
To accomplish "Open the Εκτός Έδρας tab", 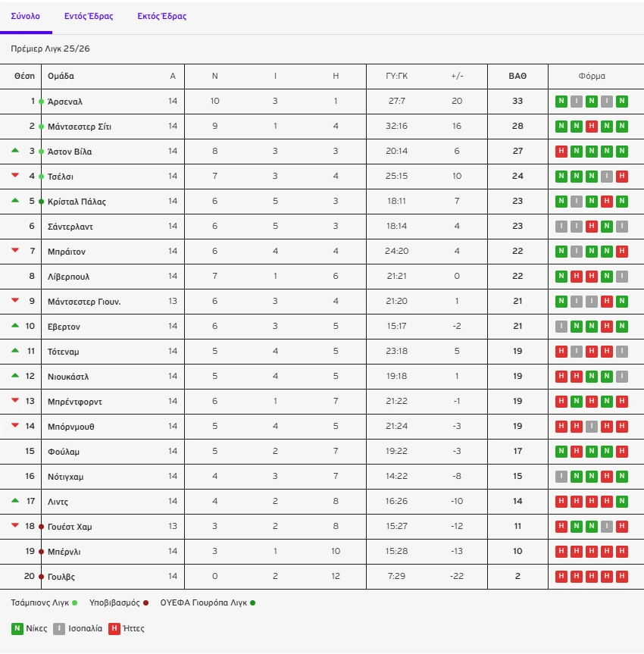I will pyautogui.click(x=161, y=16).
